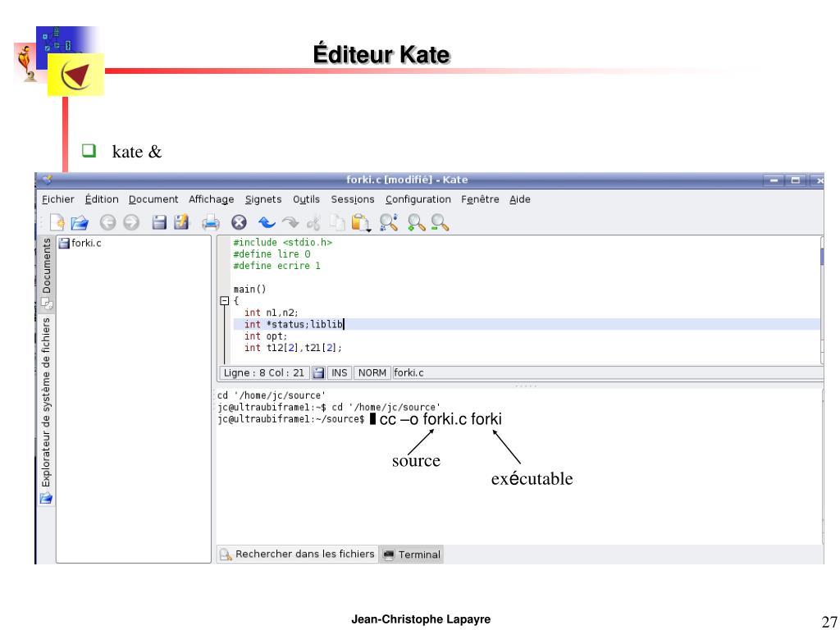
Task: Open the Aide menu
Action: [x=519, y=199]
